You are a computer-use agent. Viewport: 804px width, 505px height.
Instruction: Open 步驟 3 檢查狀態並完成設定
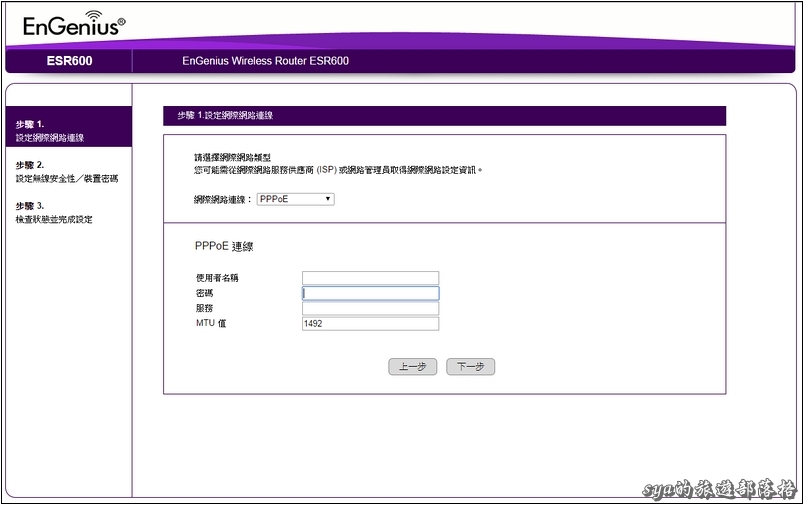pos(54,213)
